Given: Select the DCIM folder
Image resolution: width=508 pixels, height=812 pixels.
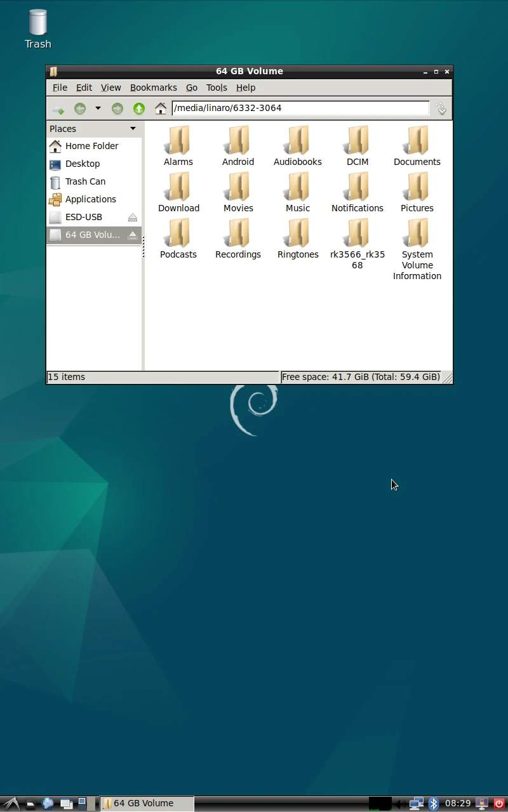Looking at the screenshot, I should 358,146.
